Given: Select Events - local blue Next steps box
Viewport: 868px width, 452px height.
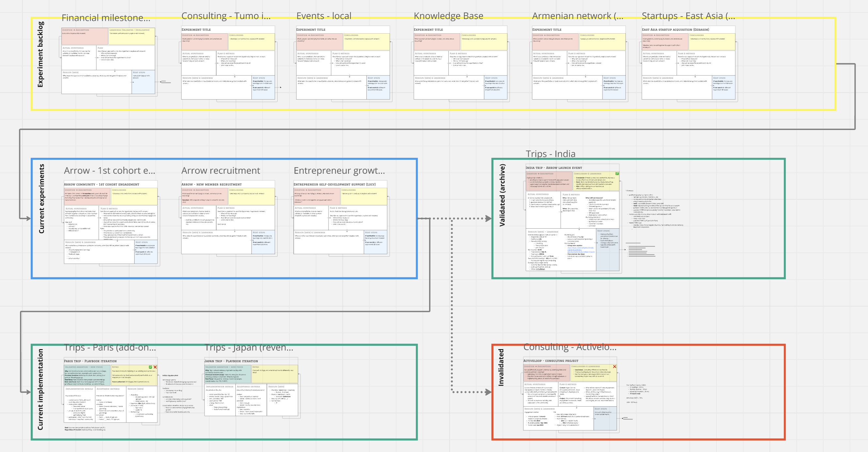Looking at the screenshot, I should tap(378, 87).
